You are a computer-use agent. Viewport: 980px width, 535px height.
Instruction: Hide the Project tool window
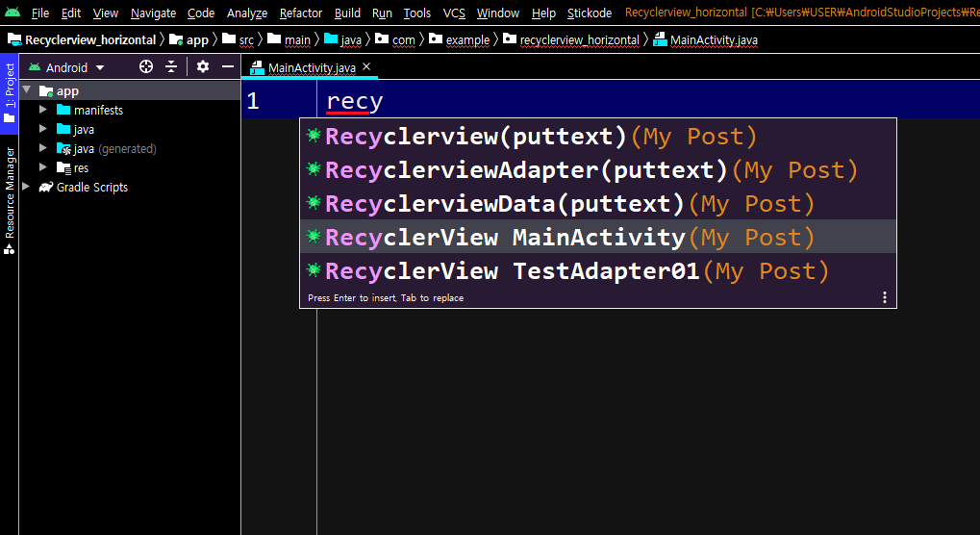pos(228,67)
